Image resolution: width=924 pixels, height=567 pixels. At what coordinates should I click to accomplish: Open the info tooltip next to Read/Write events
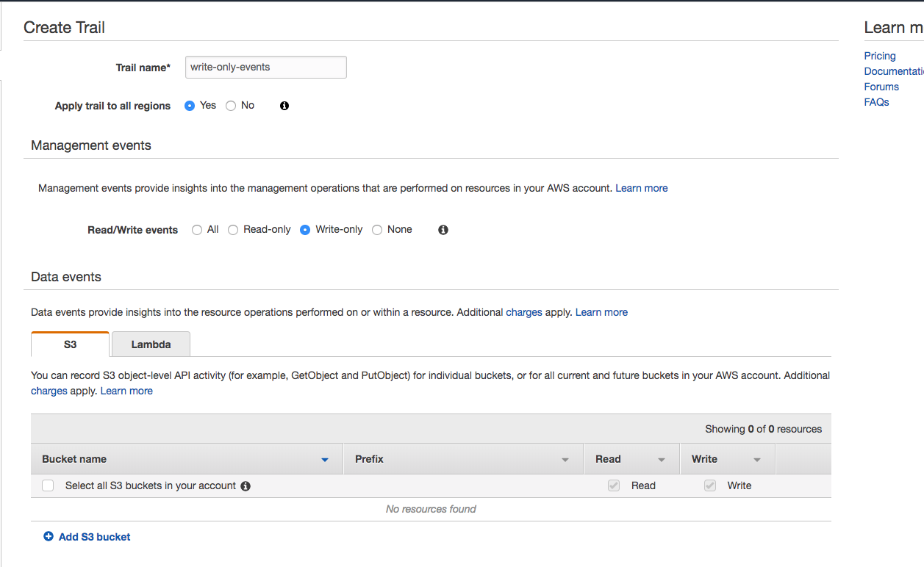(443, 229)
